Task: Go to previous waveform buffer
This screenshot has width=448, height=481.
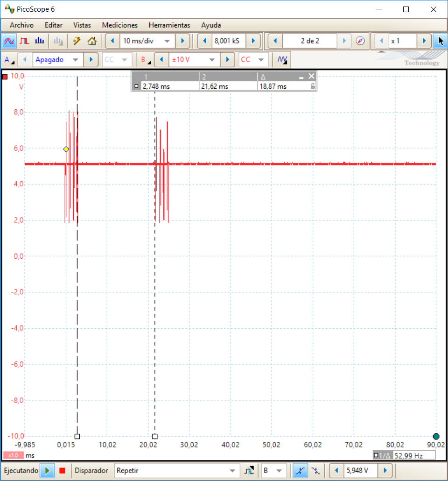Action: 275,41
